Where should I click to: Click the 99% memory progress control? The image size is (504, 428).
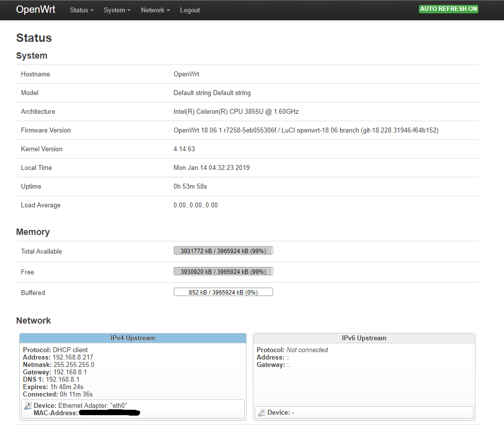pos(223,250)
